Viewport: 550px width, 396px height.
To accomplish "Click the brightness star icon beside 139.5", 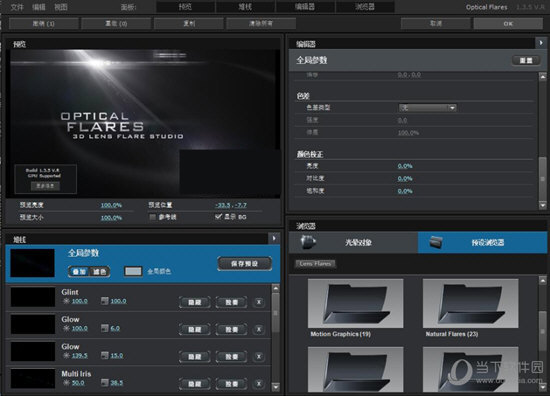I will click(66, 355).
